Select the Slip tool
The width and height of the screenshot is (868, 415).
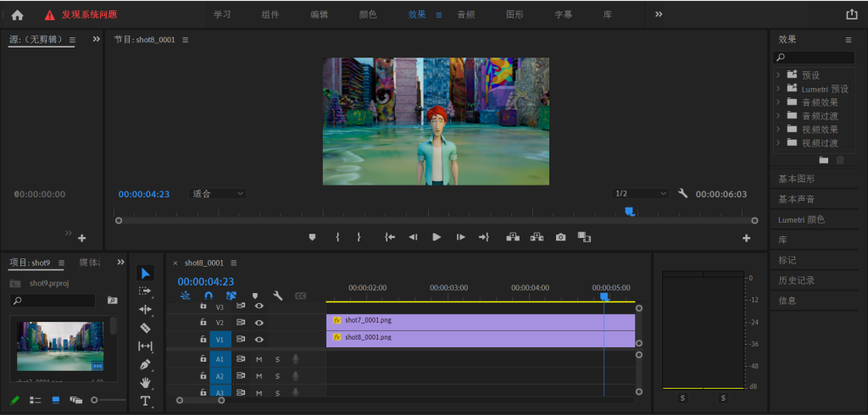(145, 346)
